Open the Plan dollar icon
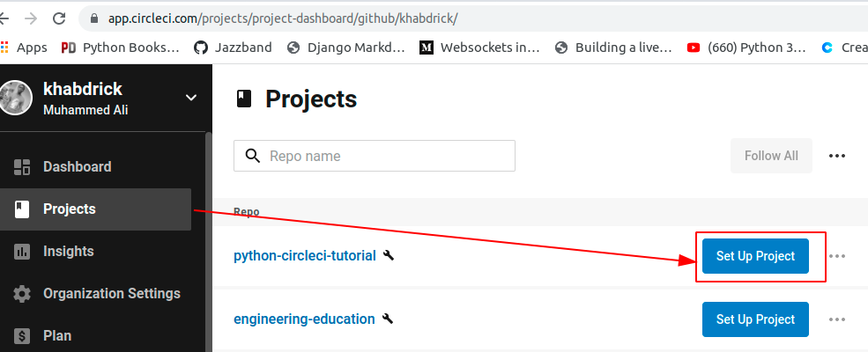 [22, 335]
